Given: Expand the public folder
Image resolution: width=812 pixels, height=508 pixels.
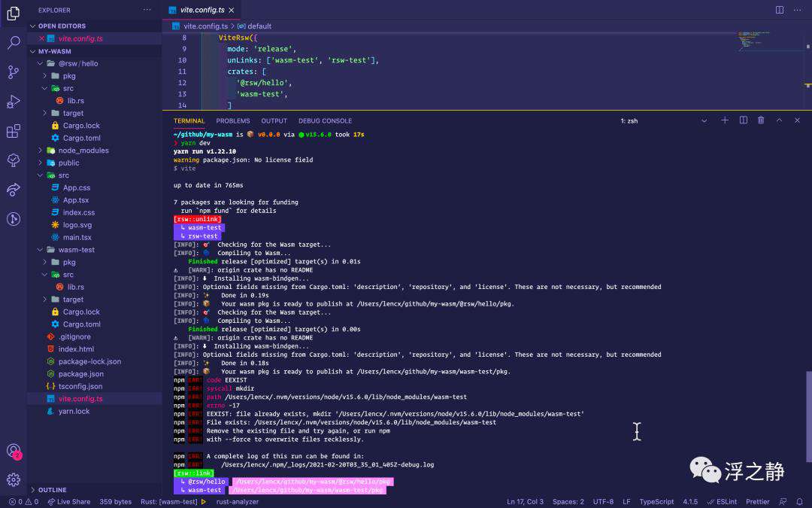Looking at the screenshot, I should (68, 163).
